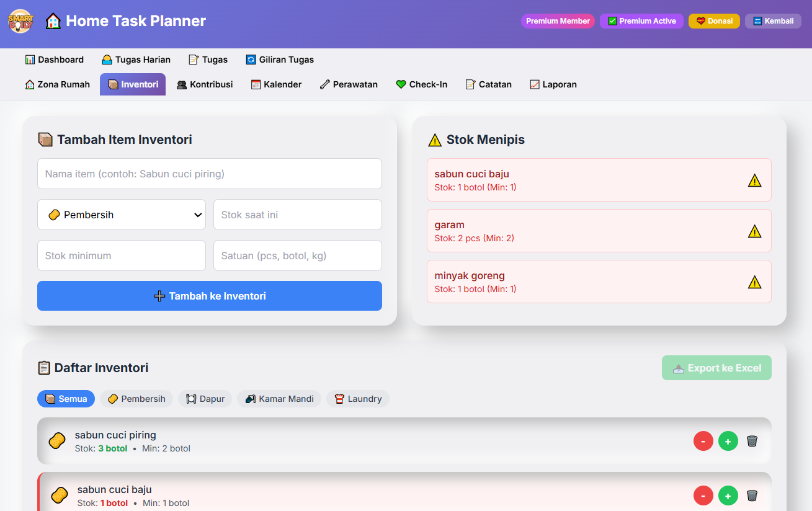Filter inventory list by Pembersih
This screenshot has width=812, height=511.
(136, 399)
